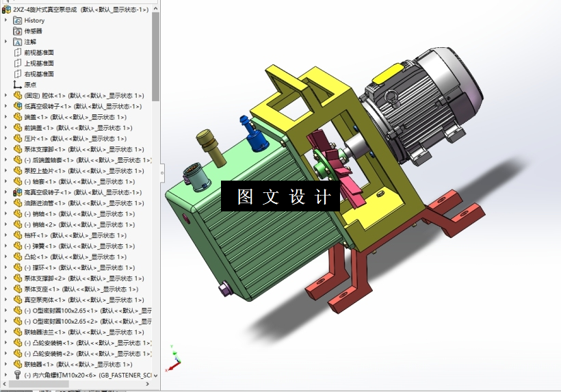This screenshot has width=561, height=392.
Task: Expand the 联轴器<1> component
Action: 5,364
